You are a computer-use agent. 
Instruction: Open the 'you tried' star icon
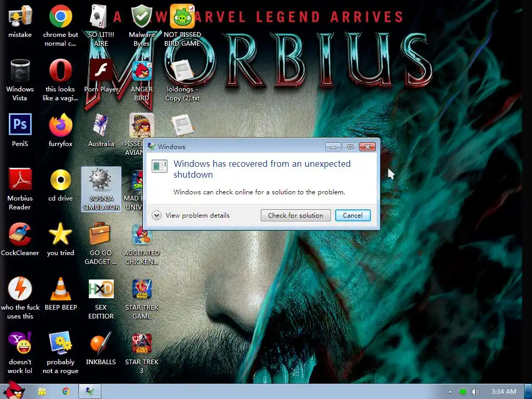pos(60,234)
